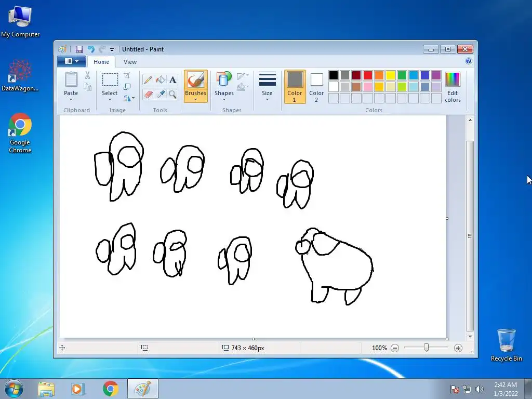Open the shape Fill dropdown
Viewport: 532px width, 399px height.
pyautogui.click(x=243, y=87)
